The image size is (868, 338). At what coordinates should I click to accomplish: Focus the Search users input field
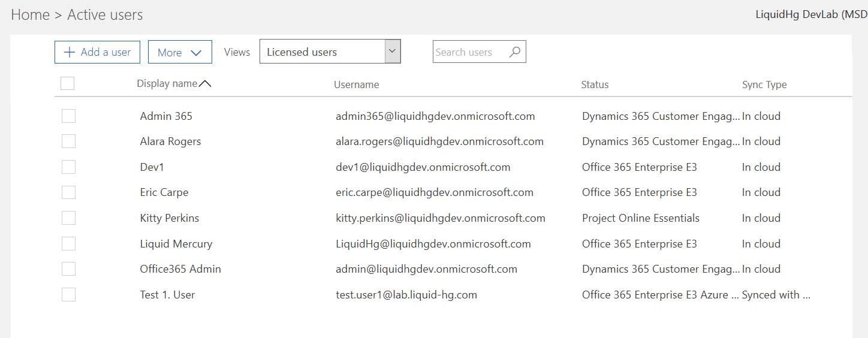coord(469,52)
